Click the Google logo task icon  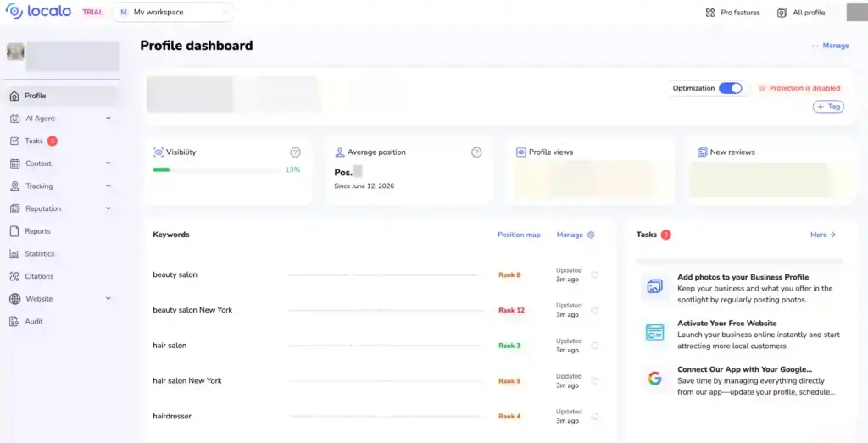point(655,379)
